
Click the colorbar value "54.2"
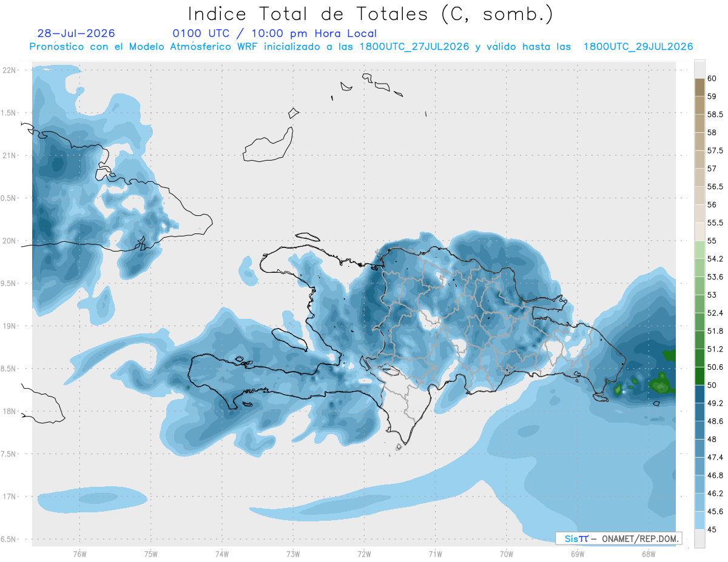point(715,259)
